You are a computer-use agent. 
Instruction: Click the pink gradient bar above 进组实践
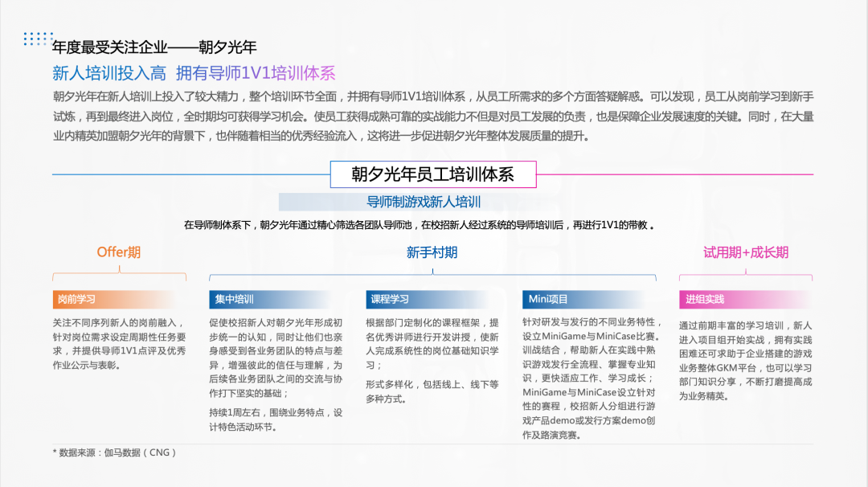[x=744, y=299]
